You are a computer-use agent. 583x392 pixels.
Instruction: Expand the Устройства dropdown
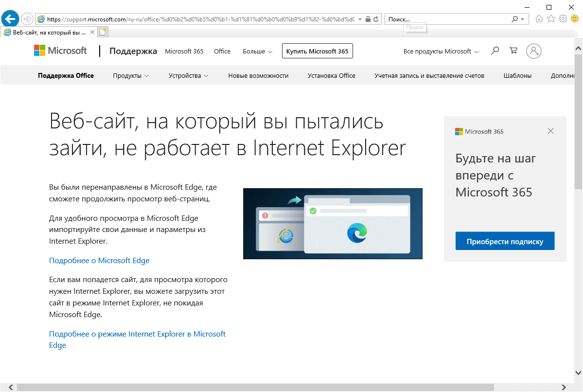188,75
